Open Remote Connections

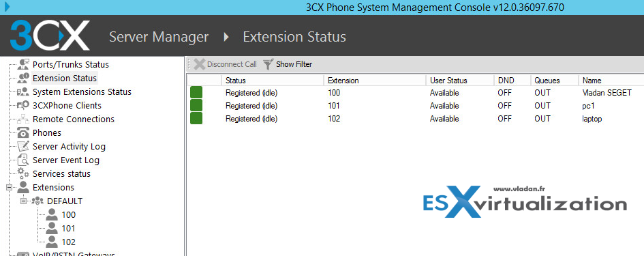(x=74, y=119)
